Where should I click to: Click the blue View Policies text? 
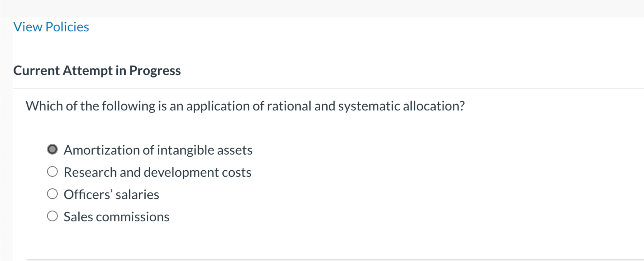click(x=51, y=27)
